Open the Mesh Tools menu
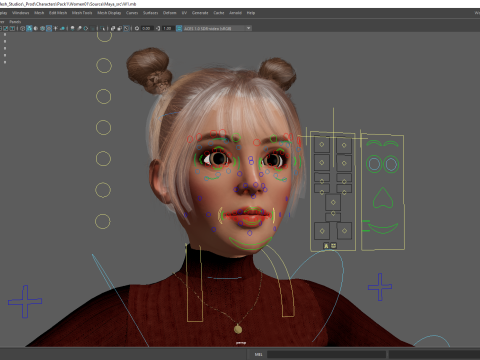The height and width of the screenshot is (360, 480). [x=82, y=13]
